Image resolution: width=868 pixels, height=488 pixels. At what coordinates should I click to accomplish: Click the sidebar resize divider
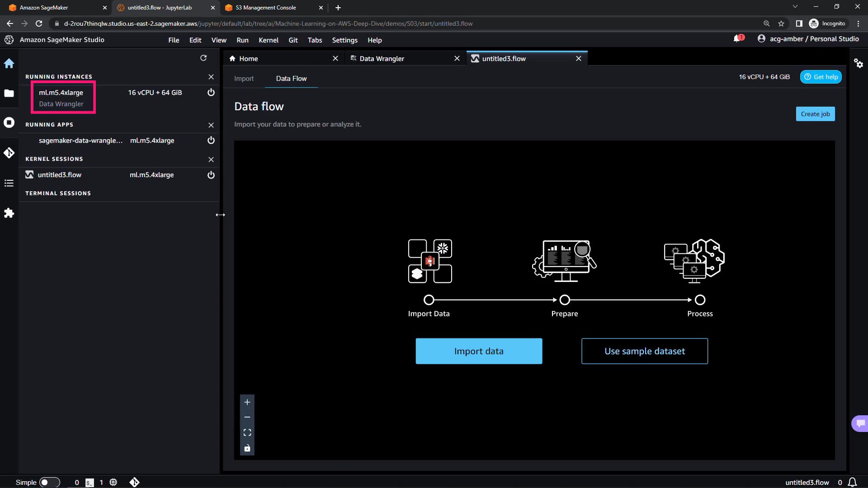(221, 215)
